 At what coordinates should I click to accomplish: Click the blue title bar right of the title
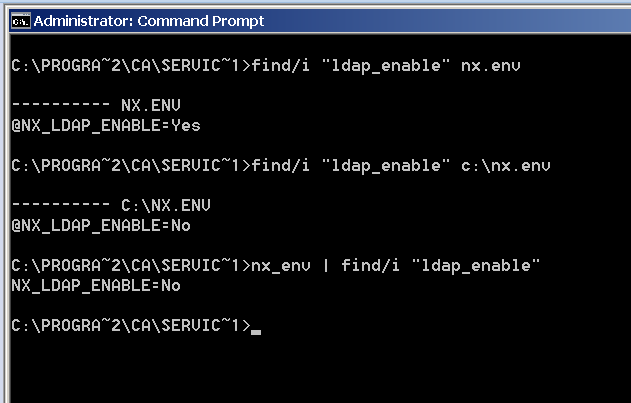pos(447,21)
